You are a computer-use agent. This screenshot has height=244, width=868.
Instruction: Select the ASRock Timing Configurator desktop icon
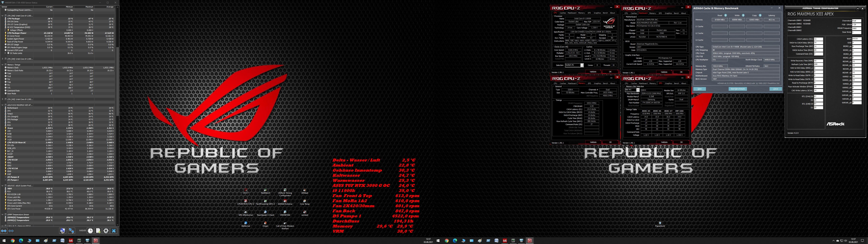[x=285, y=192]
